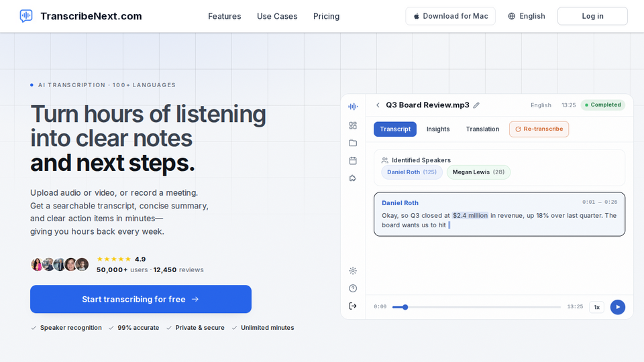The width and height of the screenshot is (644, 362).
Task: Click the logout icon in sidebar
Action: pos(353,306)
